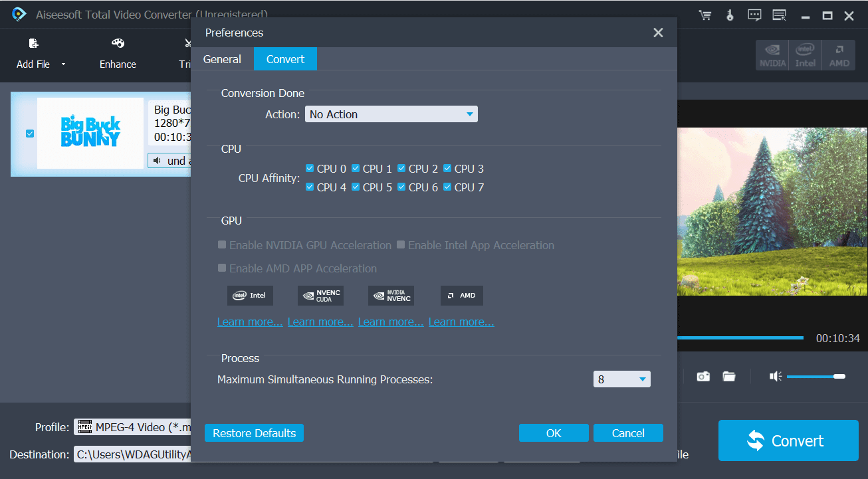Screen dimensions: 868x479
Task: Click the Destination path field
Action: point(132,454)
